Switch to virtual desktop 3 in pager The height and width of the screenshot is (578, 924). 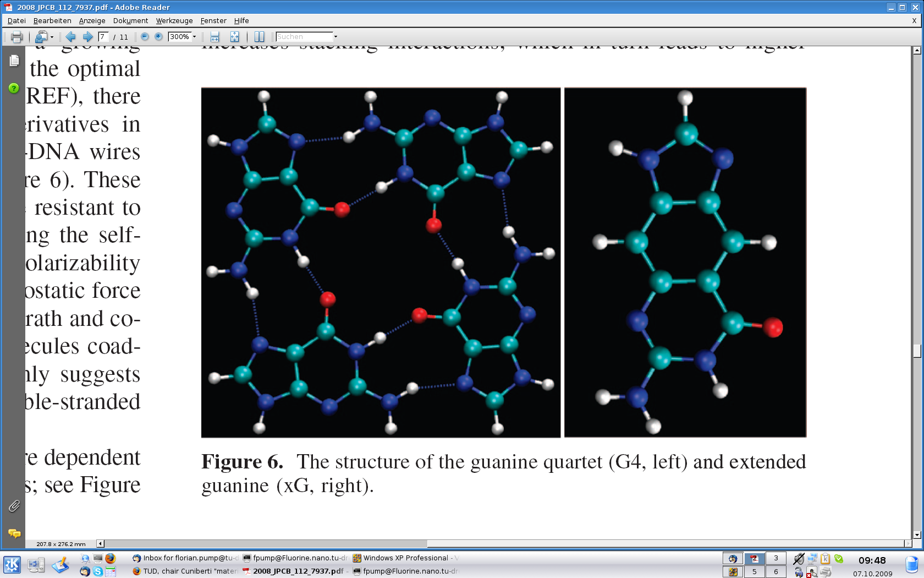click(776, 558)
